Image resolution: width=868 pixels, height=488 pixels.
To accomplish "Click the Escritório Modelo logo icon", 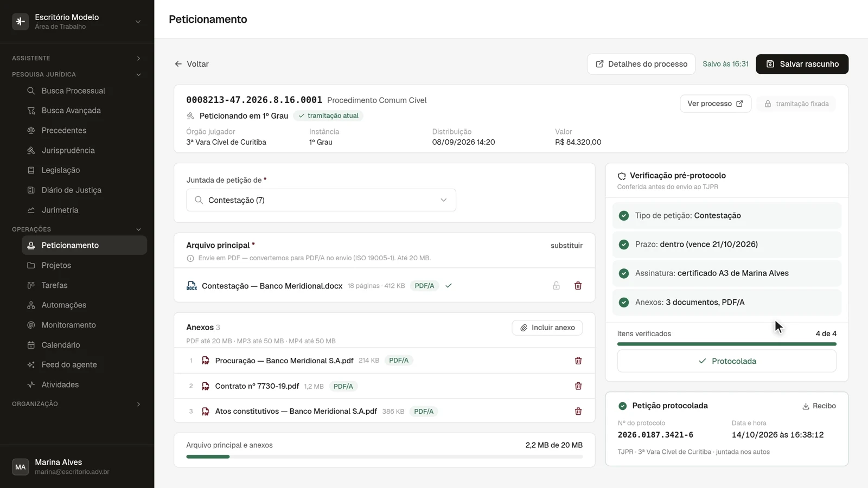I will (21, 22).
